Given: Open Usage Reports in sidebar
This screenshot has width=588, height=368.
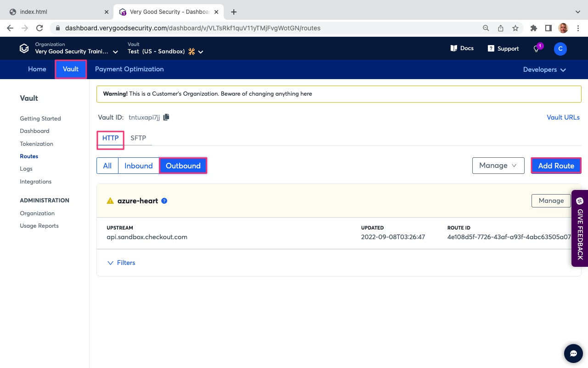Looking at the screenshot, I should 39,226.
